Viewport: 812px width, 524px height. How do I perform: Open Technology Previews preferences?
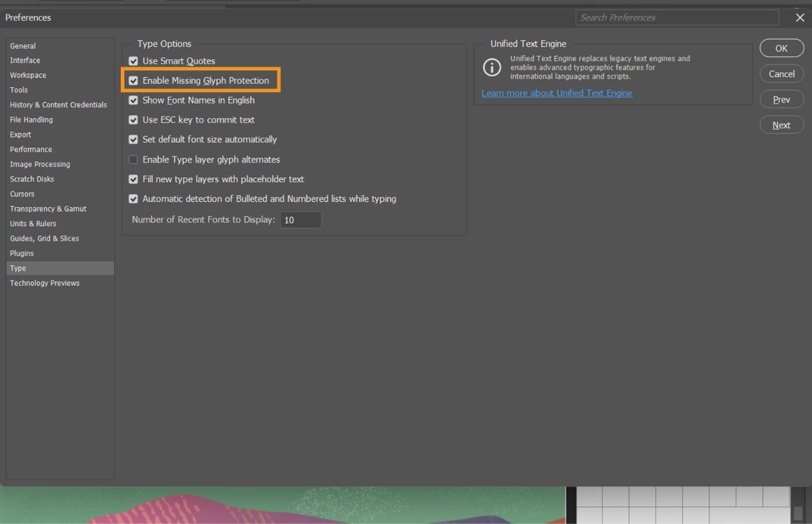(44, 283)
